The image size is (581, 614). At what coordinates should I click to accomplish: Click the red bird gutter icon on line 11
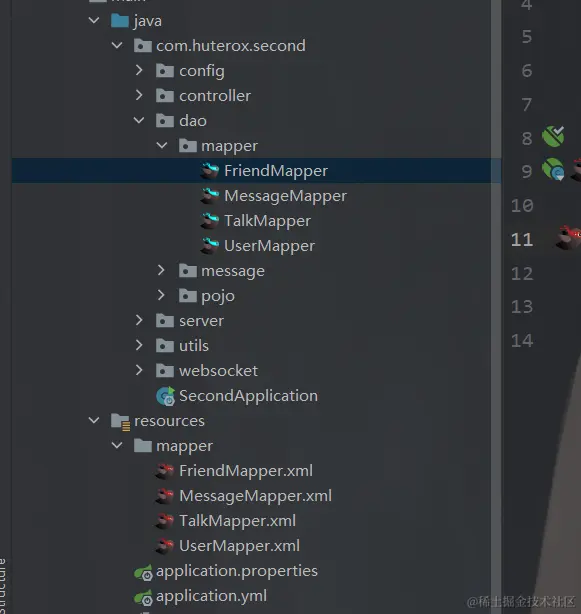click(568, 237)
